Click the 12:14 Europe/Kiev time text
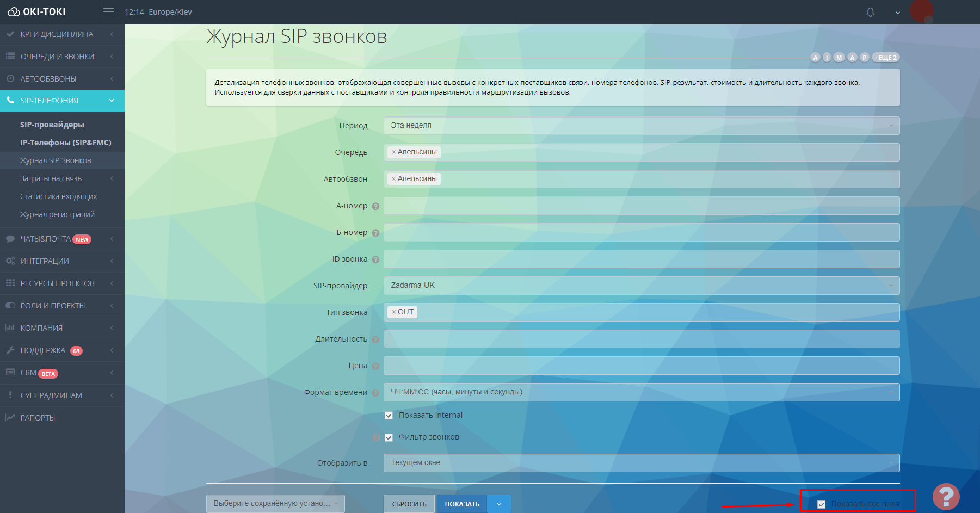Screen dimensions: 980x513 [x=158, y=12]
